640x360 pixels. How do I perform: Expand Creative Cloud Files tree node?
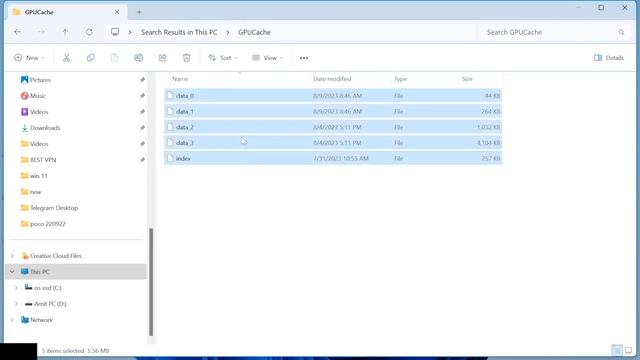point(12,256)
